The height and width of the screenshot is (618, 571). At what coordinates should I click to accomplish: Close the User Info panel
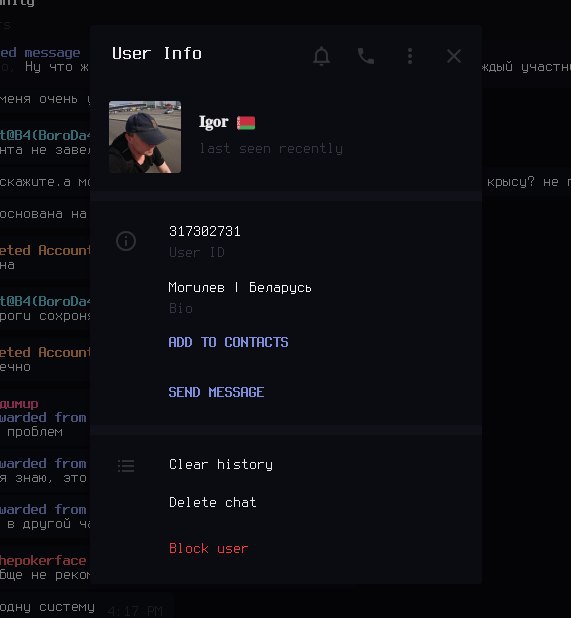454,56
